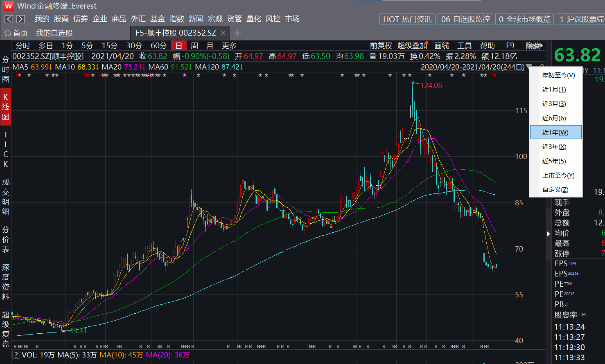The image size is (605, 364).
Task: Select the 15分 period
Action: coord(110,46)
